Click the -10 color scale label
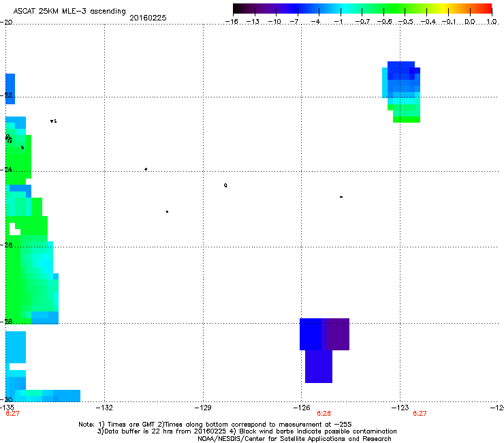 point(274,22)
